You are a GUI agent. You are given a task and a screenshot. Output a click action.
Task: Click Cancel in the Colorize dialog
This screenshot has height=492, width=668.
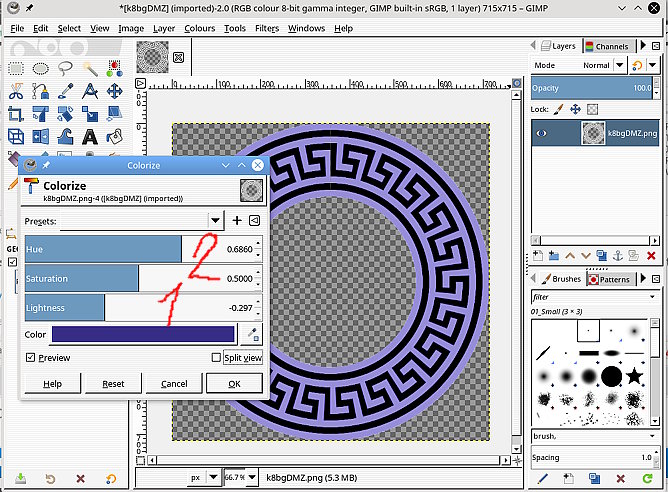point(174,383)
